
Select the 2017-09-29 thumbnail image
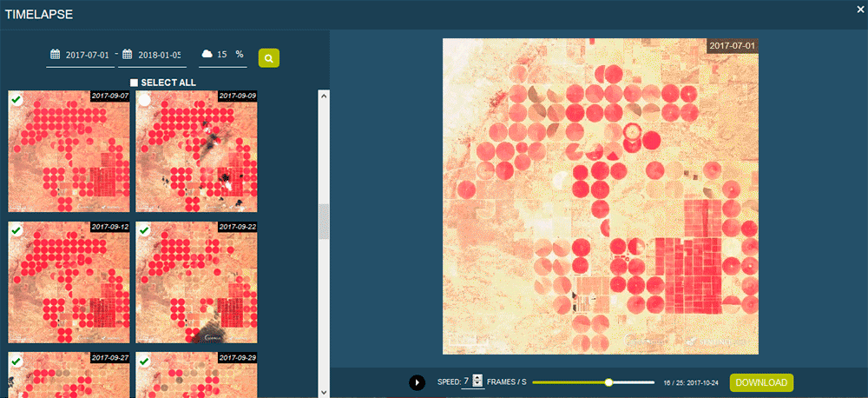tap(196, 375)
